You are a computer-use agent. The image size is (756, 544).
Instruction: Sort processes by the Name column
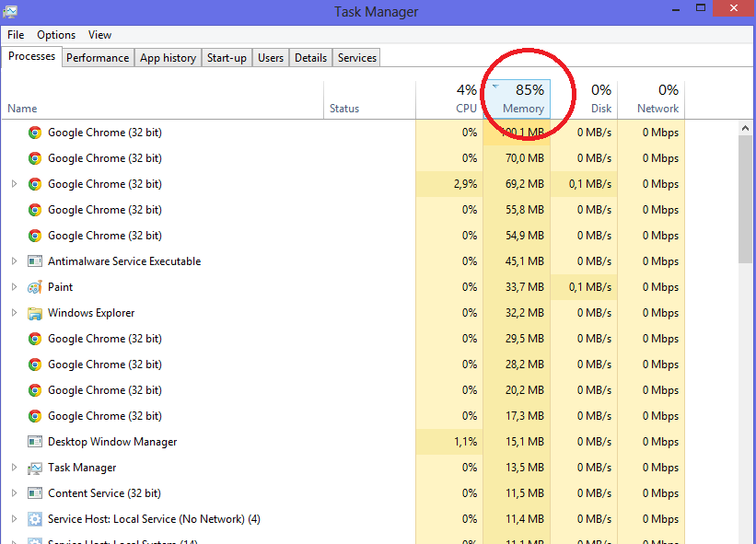162,99
